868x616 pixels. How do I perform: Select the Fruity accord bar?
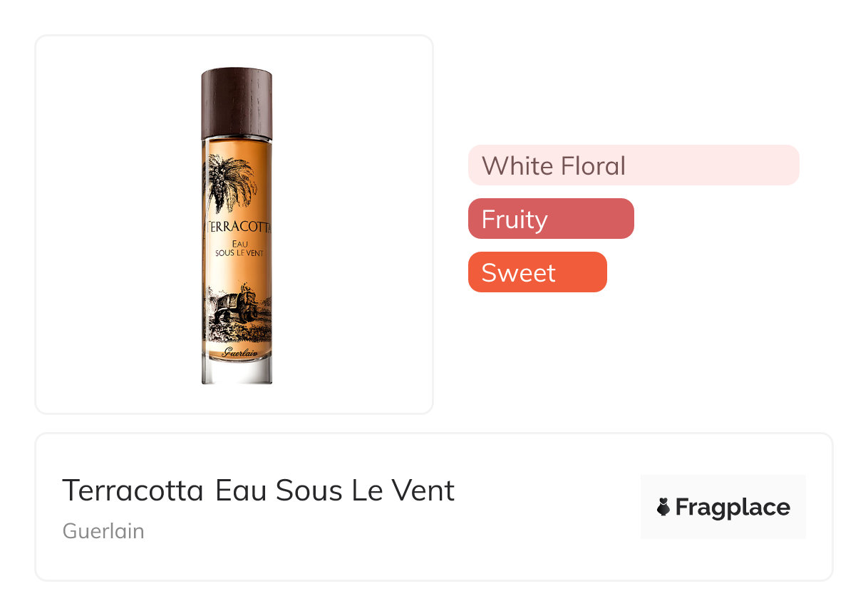[550, 219]
